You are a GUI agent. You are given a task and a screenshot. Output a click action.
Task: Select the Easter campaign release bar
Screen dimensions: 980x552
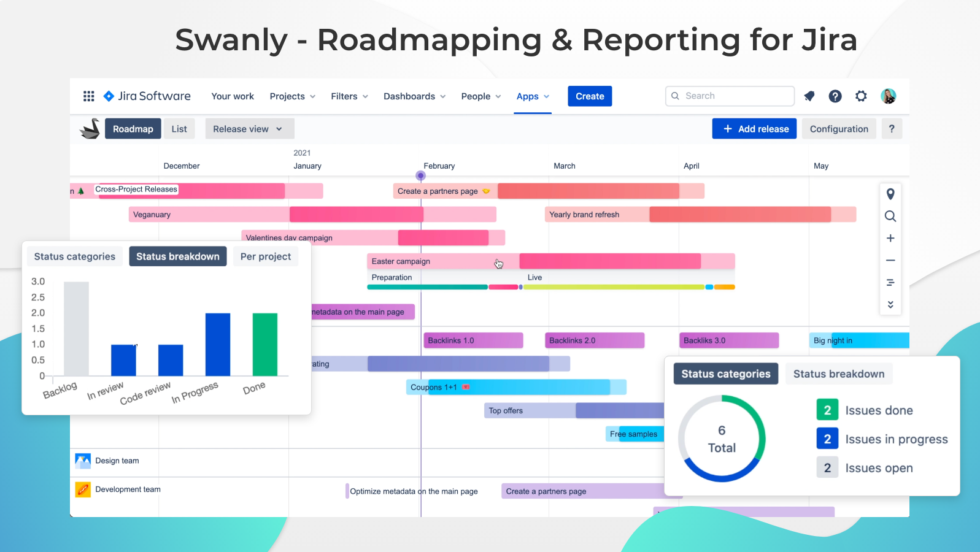point(550,261)
